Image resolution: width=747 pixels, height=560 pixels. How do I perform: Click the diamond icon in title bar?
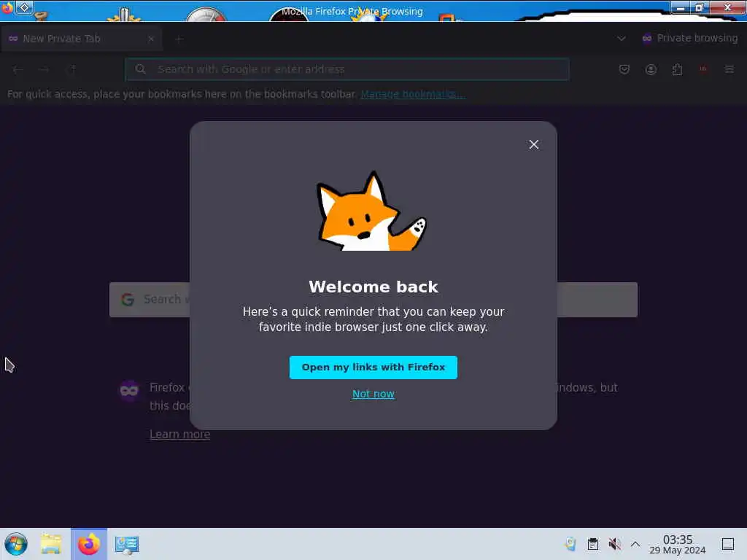[24, 7]
